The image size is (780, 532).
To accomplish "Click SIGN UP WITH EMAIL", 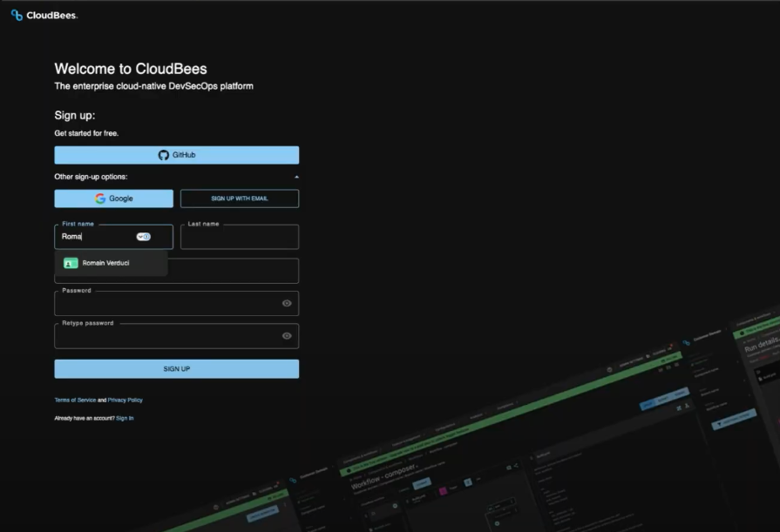I will tap(239, 198).
